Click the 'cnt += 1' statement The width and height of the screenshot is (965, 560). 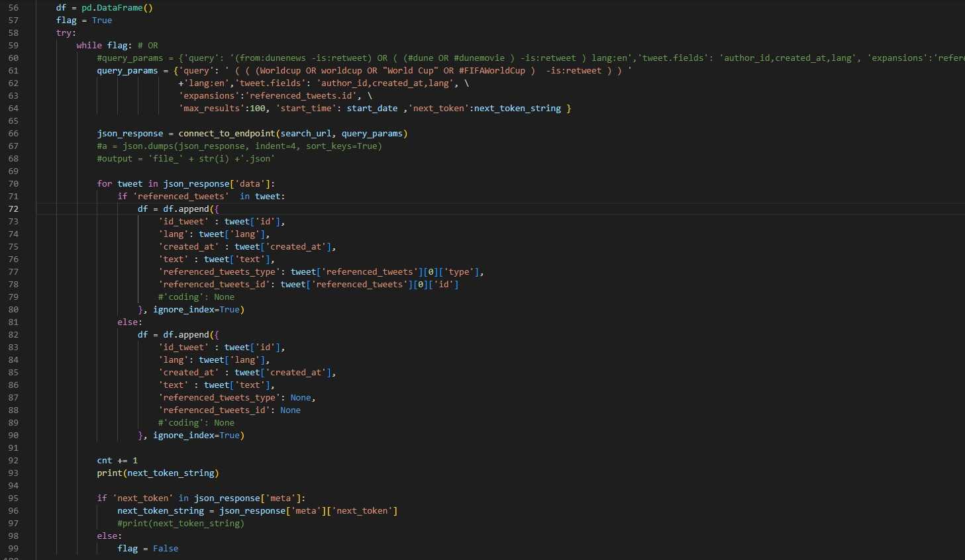[x=117, y=461]
